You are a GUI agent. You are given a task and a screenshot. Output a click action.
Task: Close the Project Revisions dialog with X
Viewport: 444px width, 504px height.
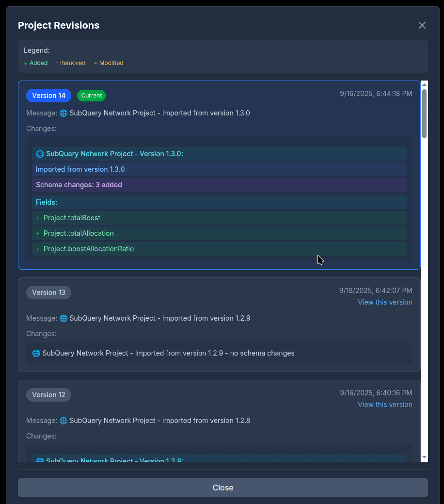click(x=422, y=25)
